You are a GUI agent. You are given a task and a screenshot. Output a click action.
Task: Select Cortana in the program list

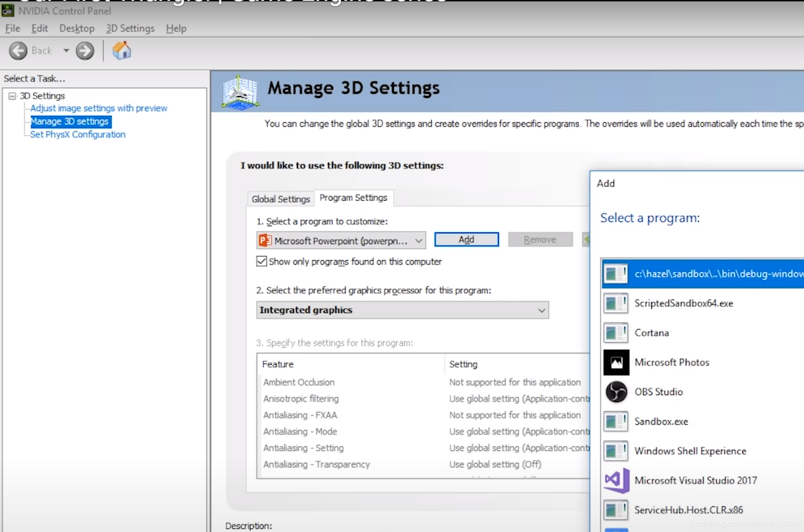point(703,333)
